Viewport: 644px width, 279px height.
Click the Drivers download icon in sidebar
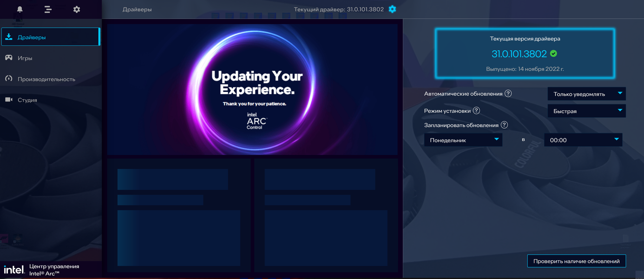coord(9,37)
